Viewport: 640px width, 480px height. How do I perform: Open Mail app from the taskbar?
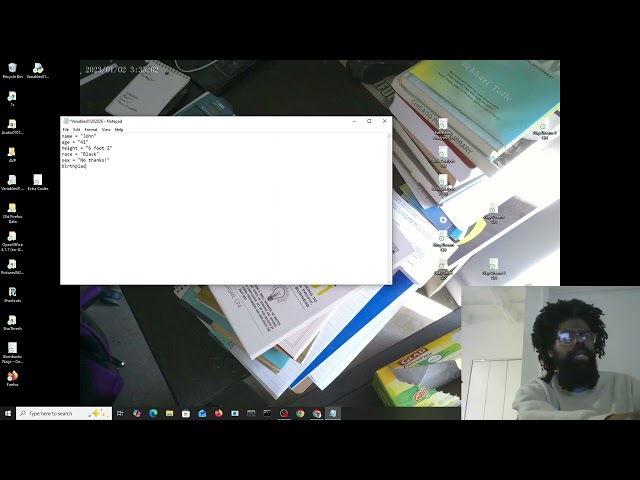[x=202, y=413]
